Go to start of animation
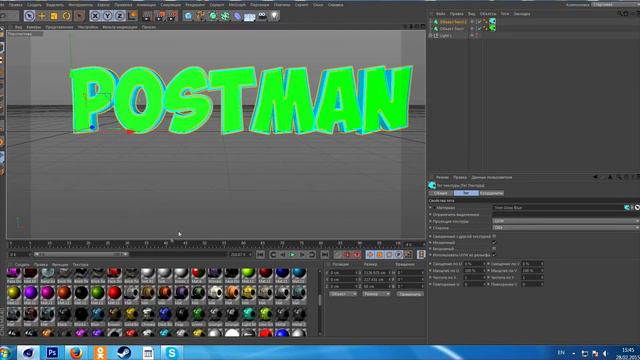 pyautogui.click(x=260, y=254)
